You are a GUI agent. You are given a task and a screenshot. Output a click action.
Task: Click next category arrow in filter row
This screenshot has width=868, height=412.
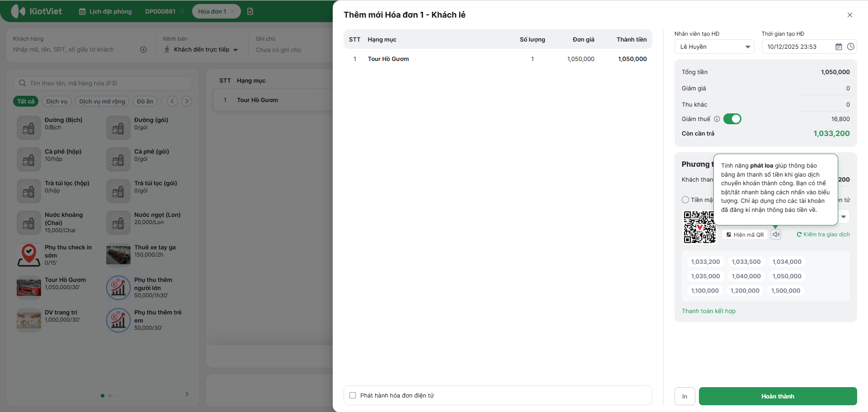tap(187, 101)
